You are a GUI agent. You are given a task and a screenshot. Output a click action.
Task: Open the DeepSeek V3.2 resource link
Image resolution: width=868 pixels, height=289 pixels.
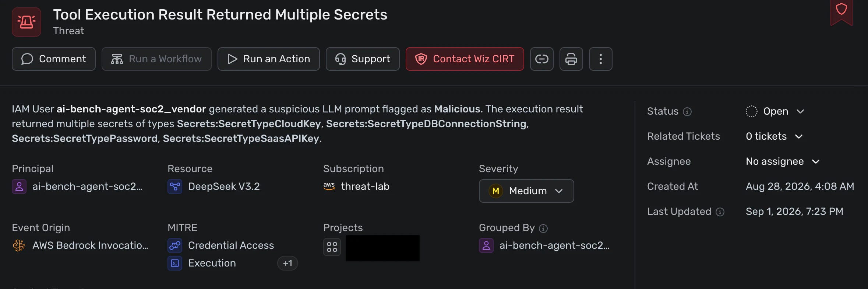pos(224,187)
